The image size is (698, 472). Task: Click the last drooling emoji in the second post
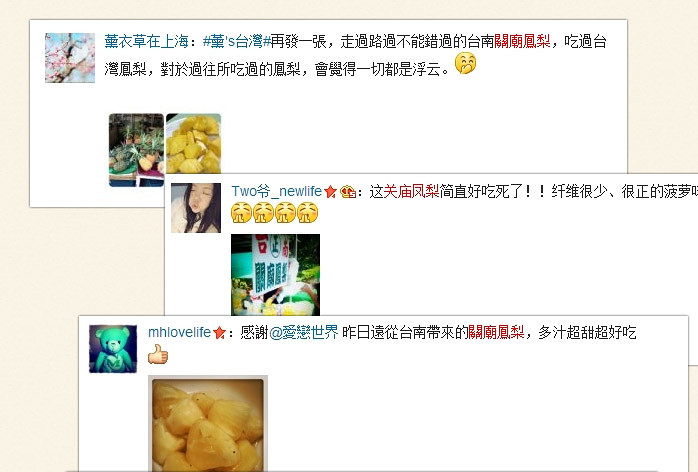(308, 212)
